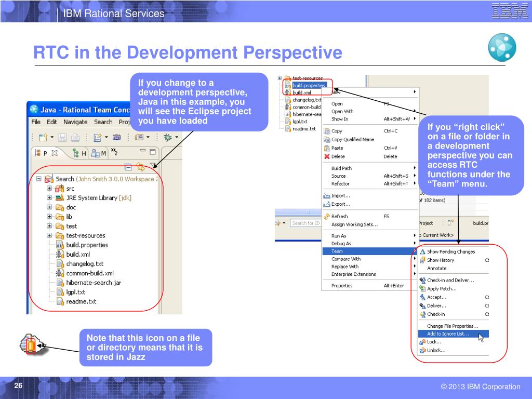Maximize the Package Explorer view panel
The image size is (532, 399).
[x=153, y=151]
